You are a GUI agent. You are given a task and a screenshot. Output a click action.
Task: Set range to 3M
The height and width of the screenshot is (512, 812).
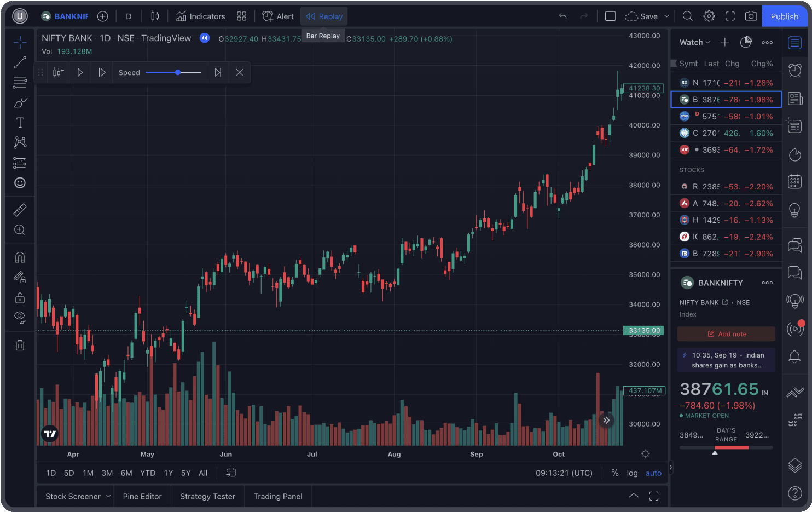pyautogui.click(x=107, y=473)
